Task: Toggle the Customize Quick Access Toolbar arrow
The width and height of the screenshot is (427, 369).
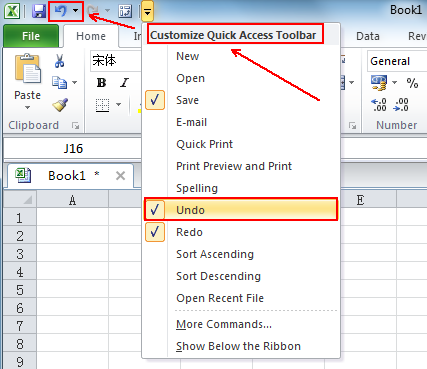Action: [147, 11]
